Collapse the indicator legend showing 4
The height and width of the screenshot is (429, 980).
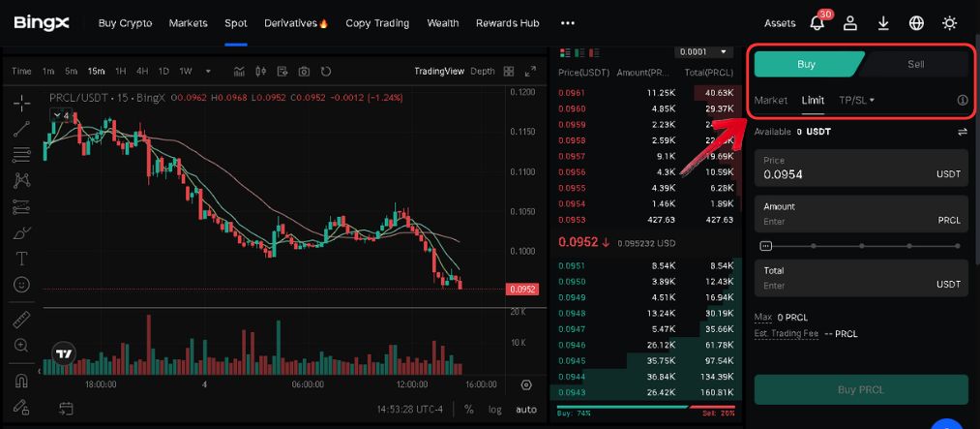(x=61, y=115)
